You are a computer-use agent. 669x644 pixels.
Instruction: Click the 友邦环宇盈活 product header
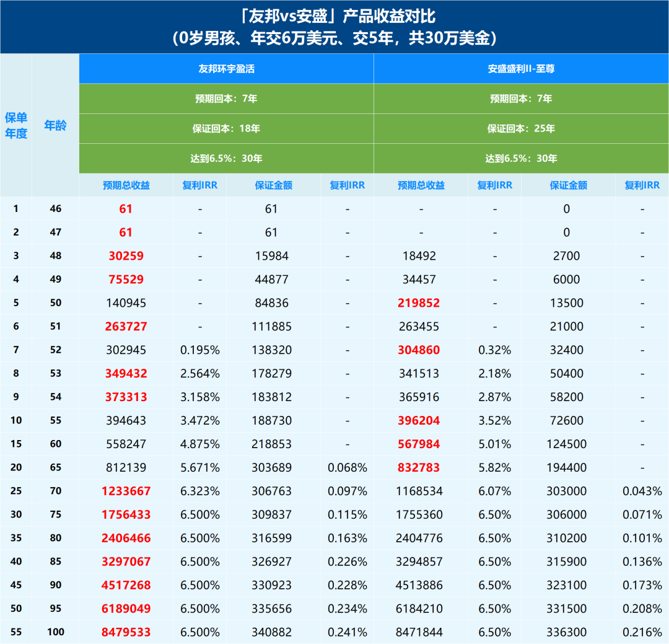click(x=226, y=69)
